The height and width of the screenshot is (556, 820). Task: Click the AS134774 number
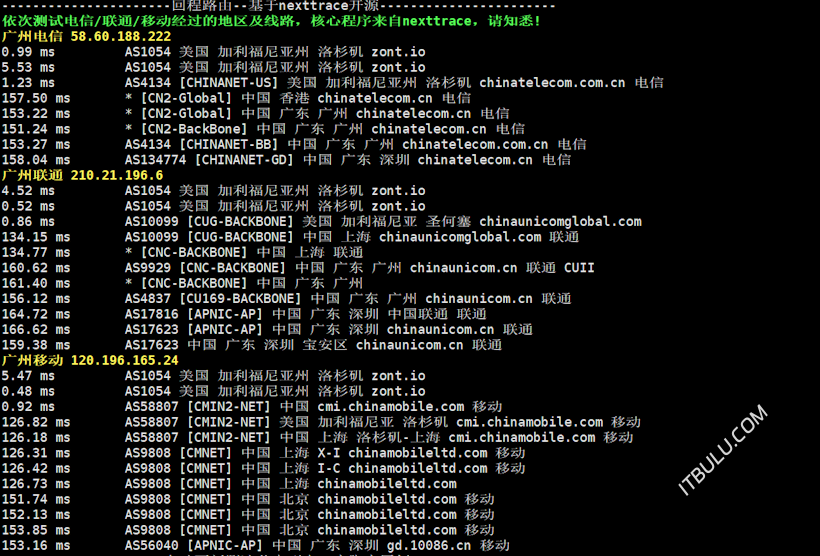tap(155, 160)
